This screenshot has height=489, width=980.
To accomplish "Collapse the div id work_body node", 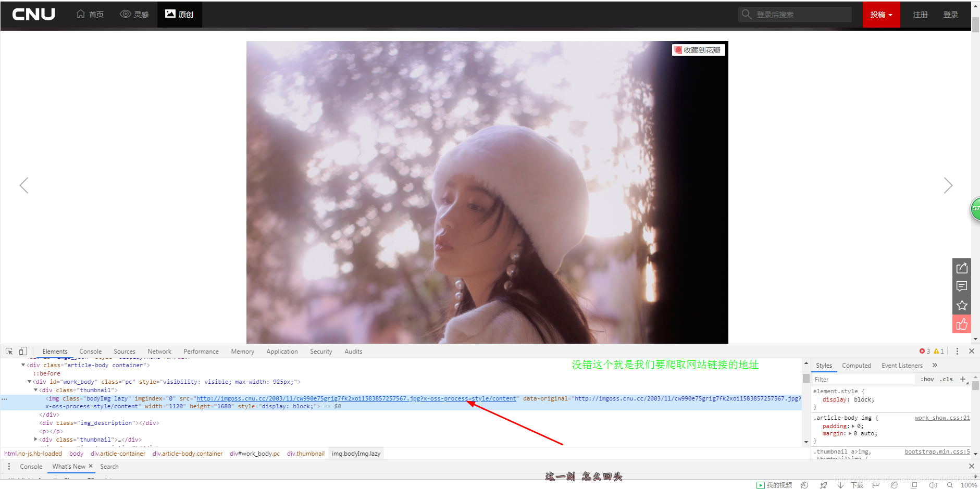I will point(29,382).
